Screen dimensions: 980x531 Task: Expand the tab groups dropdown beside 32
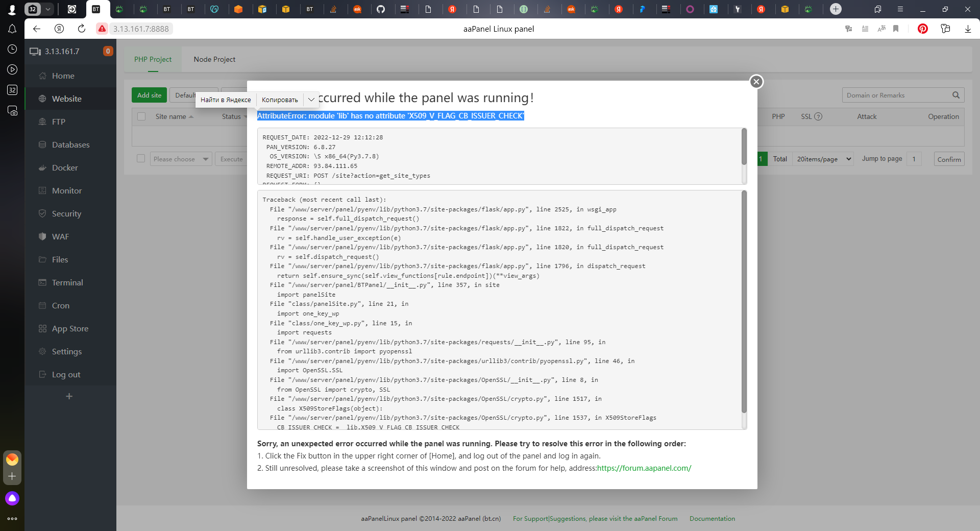[x=48, y=9]
